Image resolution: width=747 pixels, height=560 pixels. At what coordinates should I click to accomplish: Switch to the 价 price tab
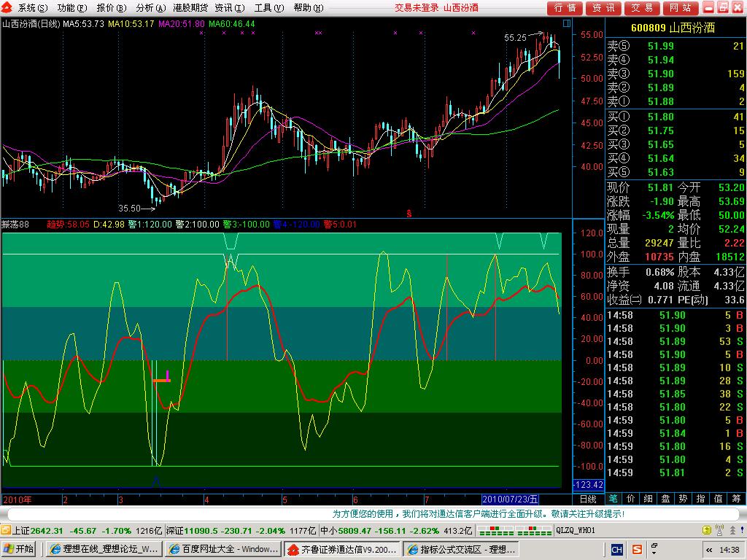coord(631,499)
